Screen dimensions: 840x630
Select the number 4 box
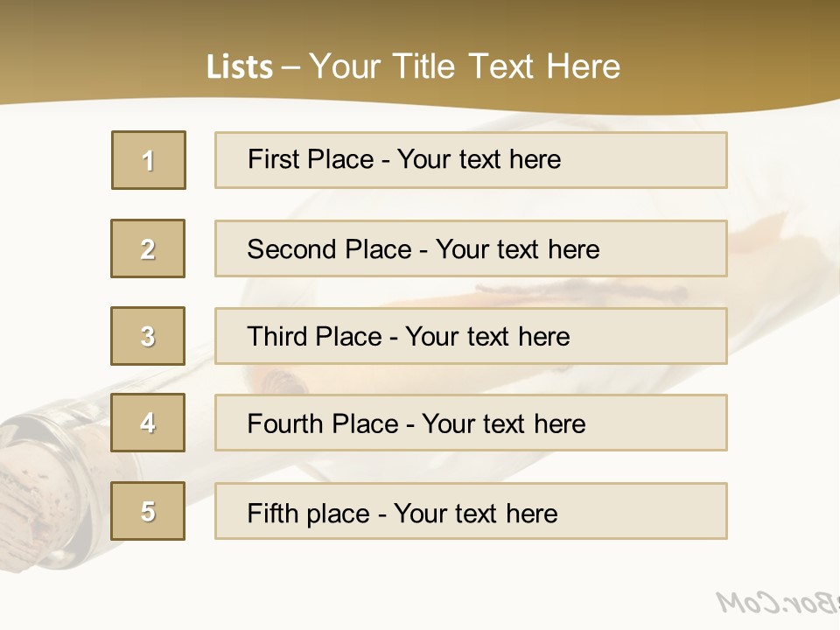tap(148, 423)
